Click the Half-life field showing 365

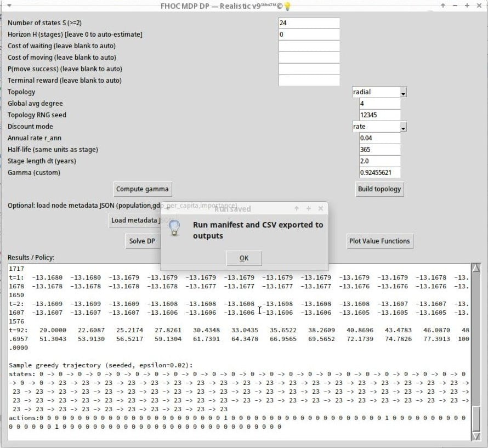coord(379,150)
